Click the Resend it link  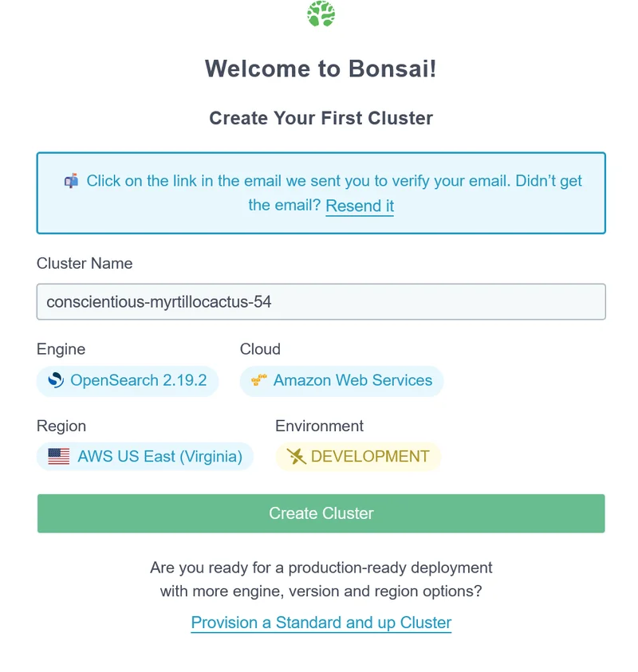point(359,206)
